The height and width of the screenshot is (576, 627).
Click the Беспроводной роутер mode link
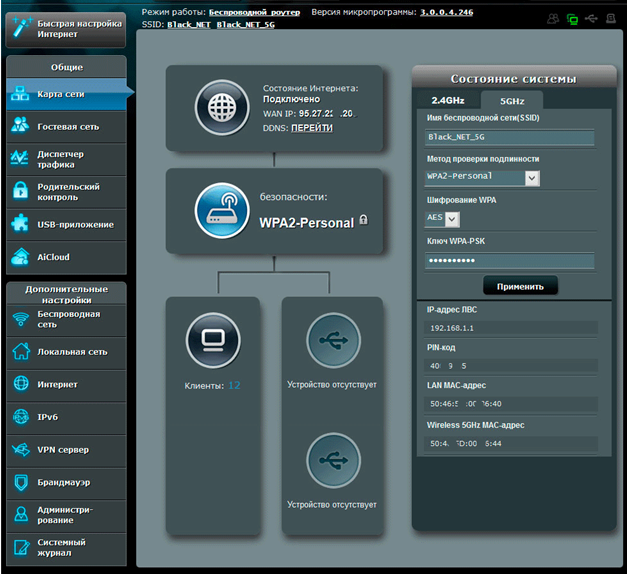click(254, 12)
